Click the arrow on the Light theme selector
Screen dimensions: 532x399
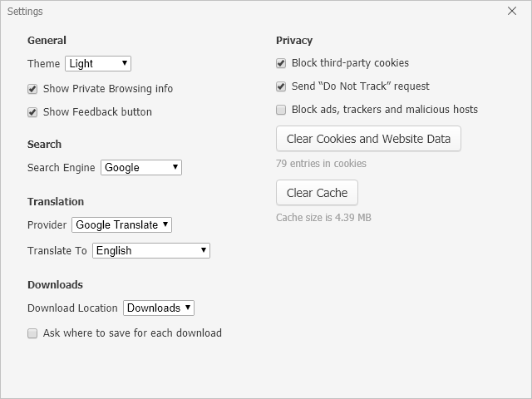(x=125, y=63)
